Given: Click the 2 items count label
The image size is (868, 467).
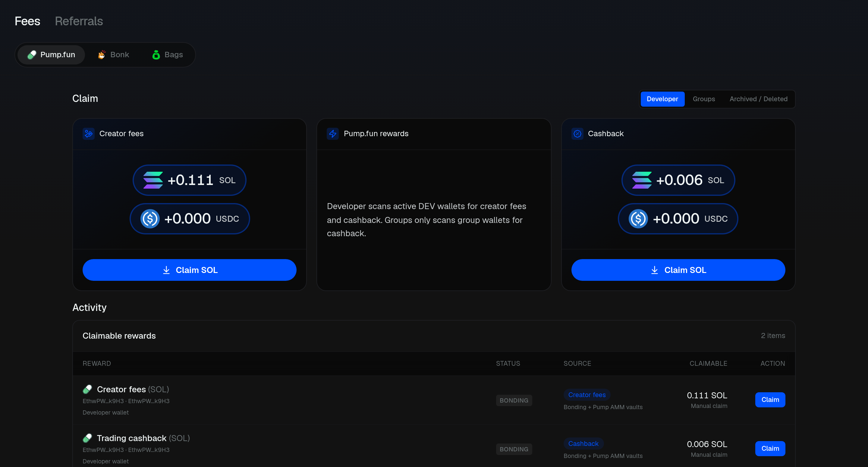Looking at the screenshot, I should pos(773,336).
